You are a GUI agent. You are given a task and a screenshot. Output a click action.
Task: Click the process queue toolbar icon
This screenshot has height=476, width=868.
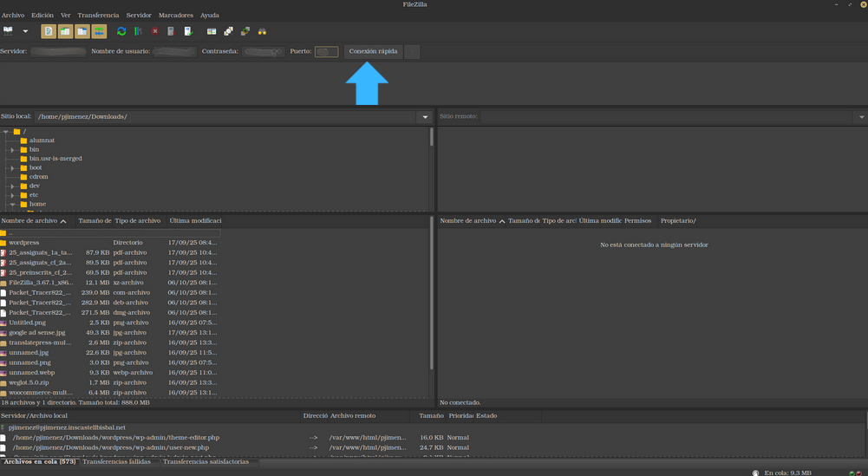tap(138, 31)
